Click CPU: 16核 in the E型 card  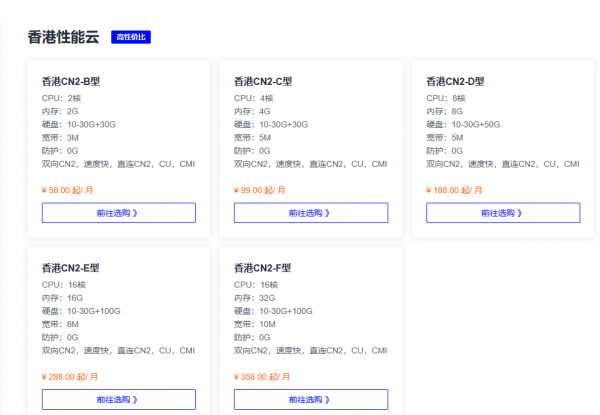pos(64,285)
